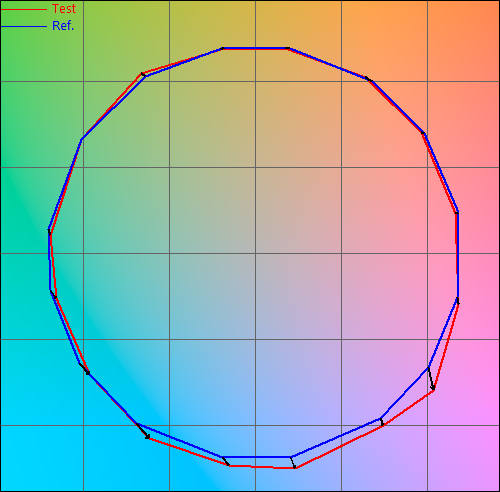Viewport: 500px width, 492px height.
Task: Click the long black shift arrow at lower right
Action: [x=431, y=378]
